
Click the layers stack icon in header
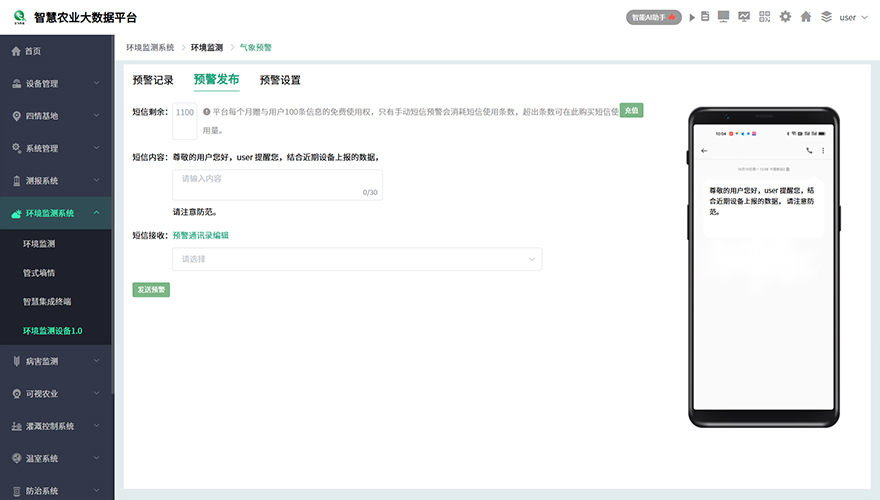[x=826, y=17]
